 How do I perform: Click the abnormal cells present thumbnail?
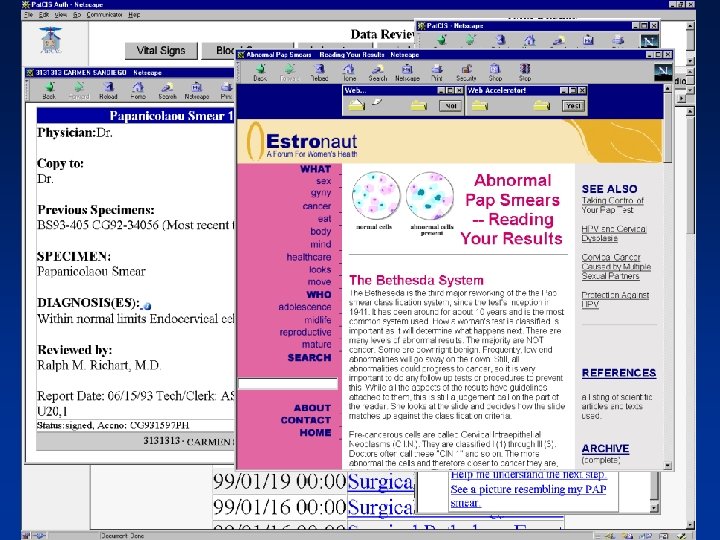click(430, 196)
